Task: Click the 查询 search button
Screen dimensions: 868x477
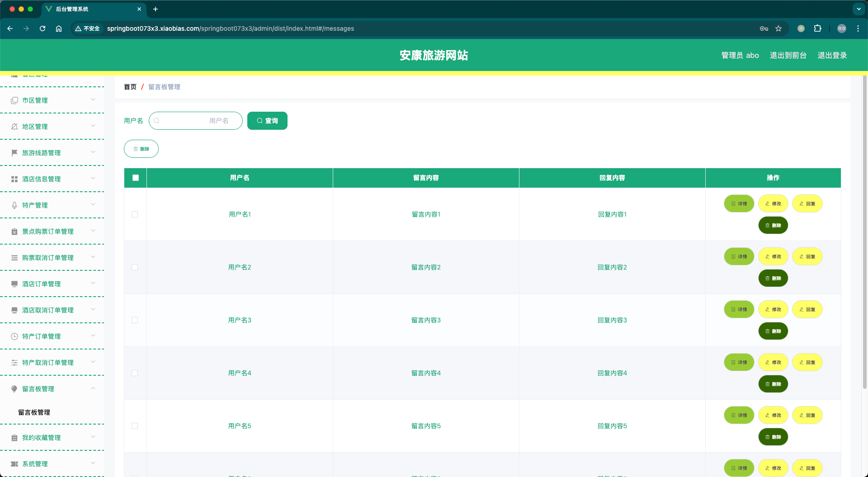Action: [x=267, y=121]
